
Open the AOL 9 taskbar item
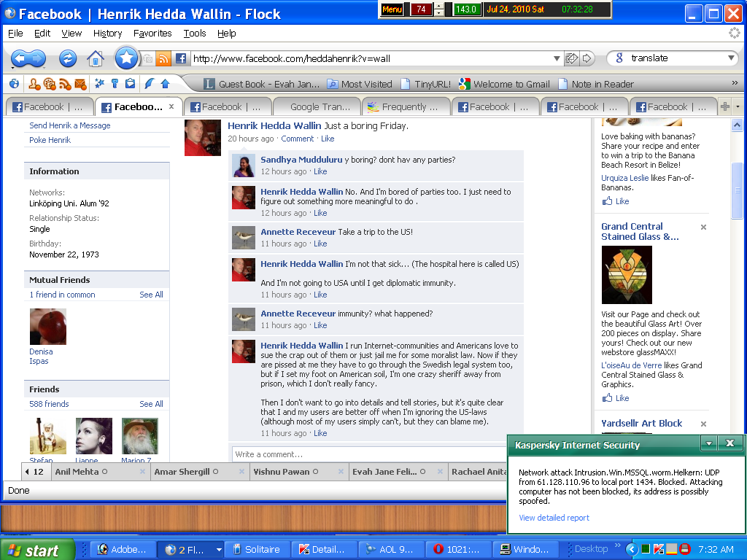391,550
